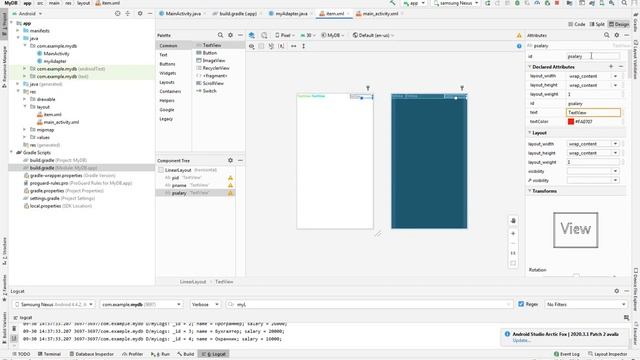Open Project panel settings gear
This screenshot has height=360, width=640.
point(140,13)
